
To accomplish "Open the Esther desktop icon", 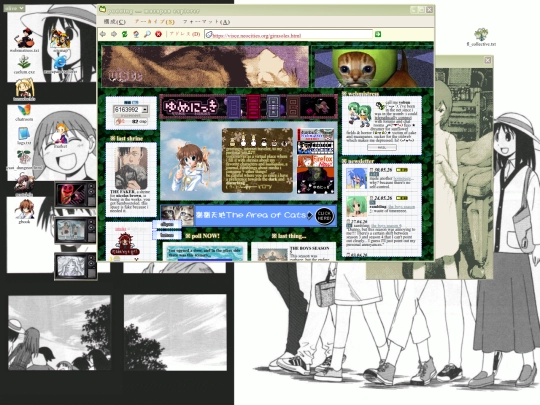I will pos(61,136).
